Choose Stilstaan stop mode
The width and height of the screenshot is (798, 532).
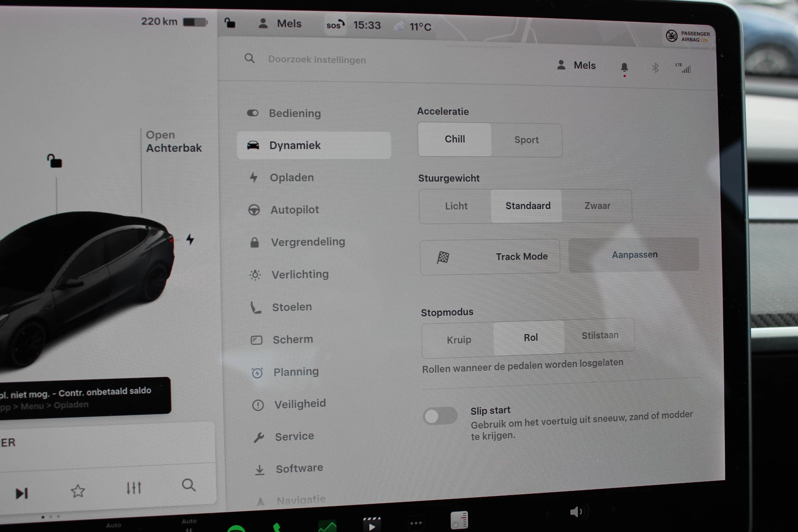[600, 335]
